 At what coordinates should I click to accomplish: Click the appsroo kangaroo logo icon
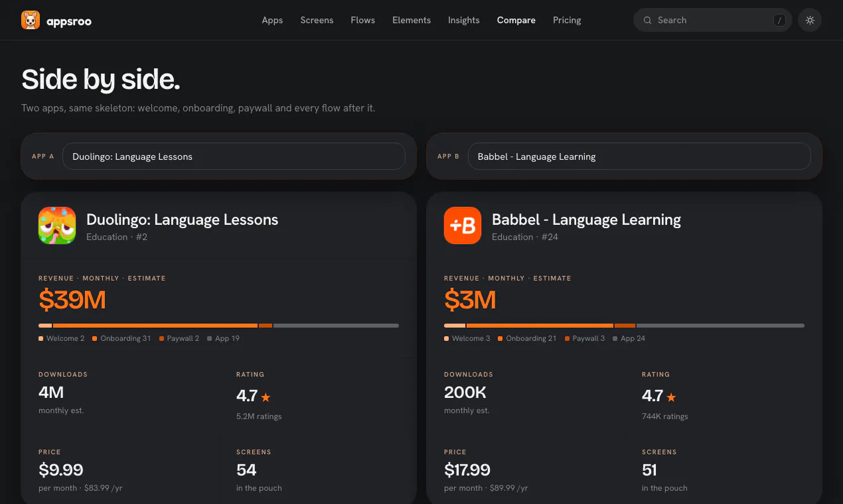(x=31, y=21)
